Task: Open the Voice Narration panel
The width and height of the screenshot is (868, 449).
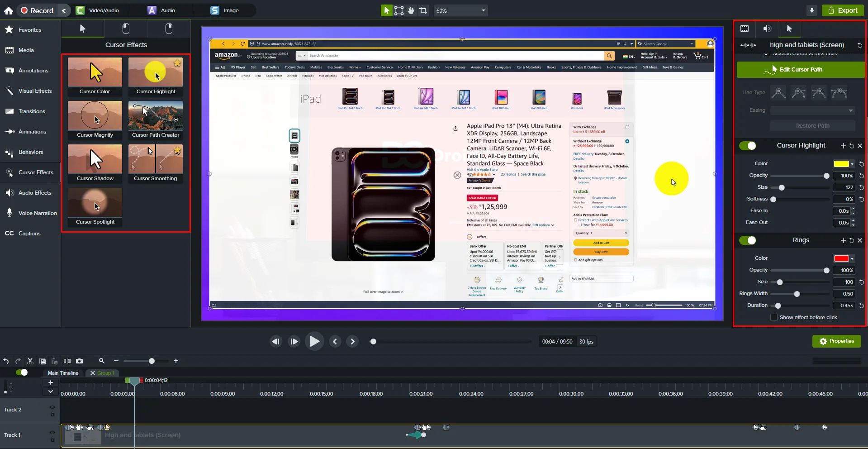Action: click(38, 213)
